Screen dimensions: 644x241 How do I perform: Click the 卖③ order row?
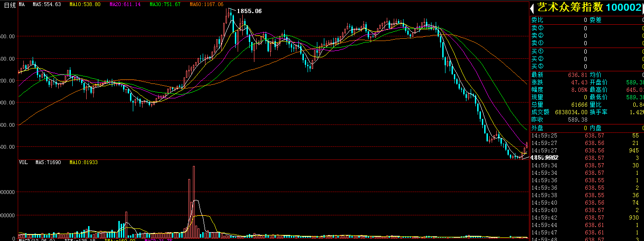[537, 28]
